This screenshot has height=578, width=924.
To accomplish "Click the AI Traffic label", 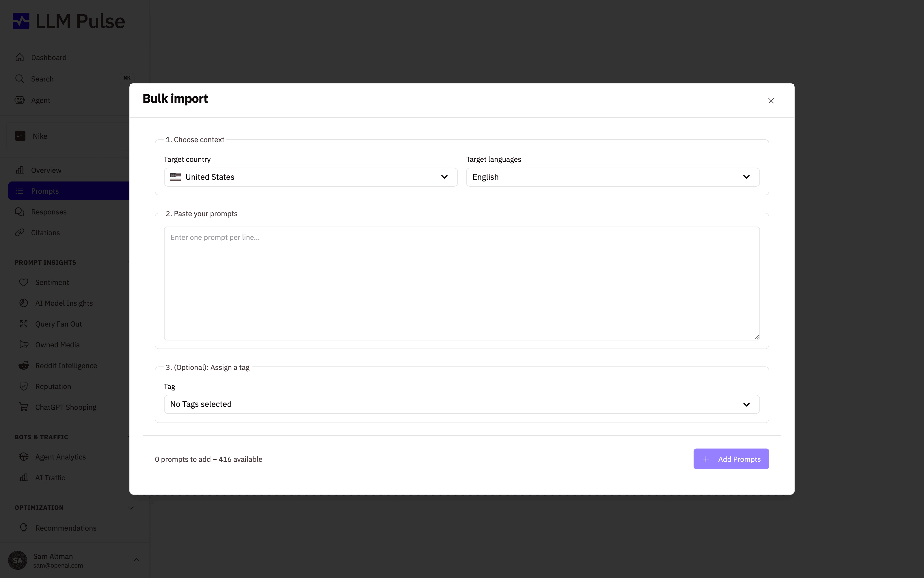I will coord(50,477).
